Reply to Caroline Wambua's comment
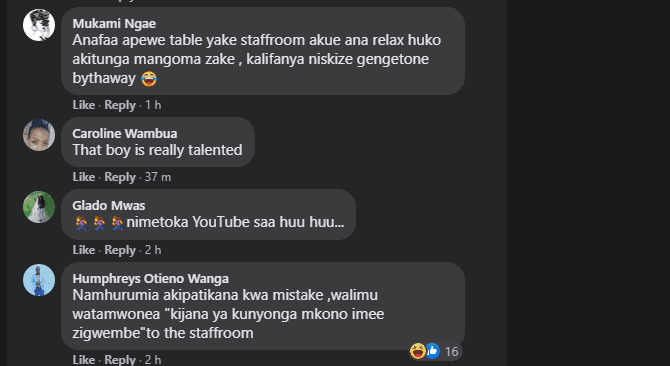 pos(120,177)
